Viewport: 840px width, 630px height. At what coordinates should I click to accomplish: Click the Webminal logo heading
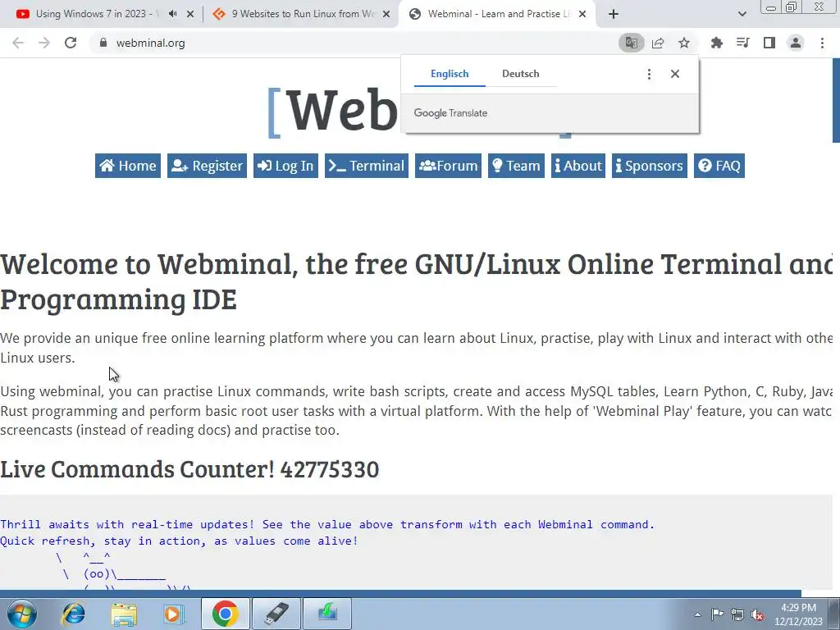click(x=335, y=112)
